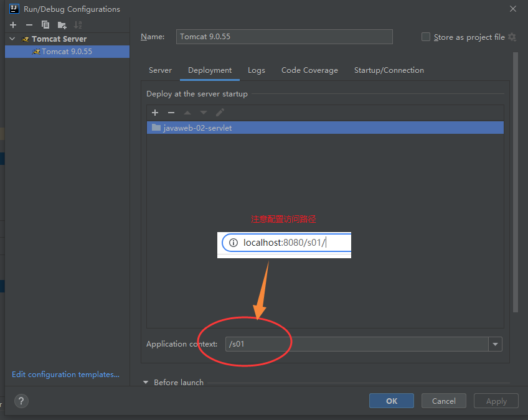Open the Startup/Connection tab
This screenshot has width=528, height=420.
[389, 70]
